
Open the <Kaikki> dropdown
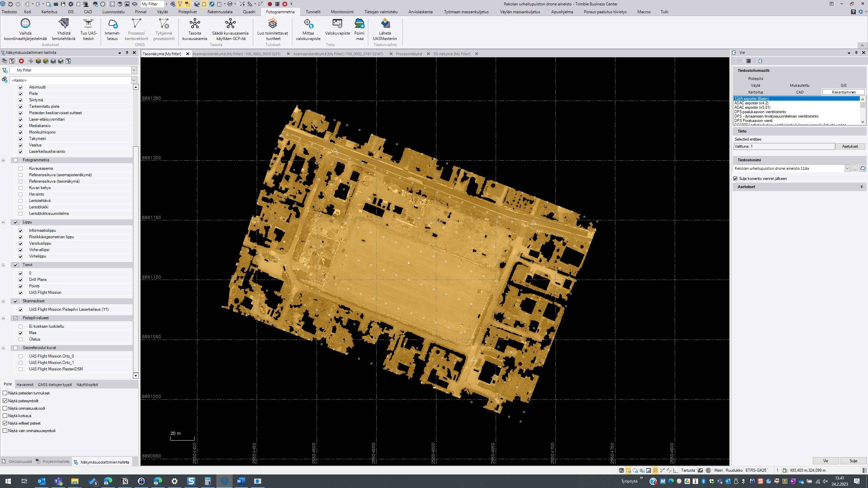click(x=134, y=80)
